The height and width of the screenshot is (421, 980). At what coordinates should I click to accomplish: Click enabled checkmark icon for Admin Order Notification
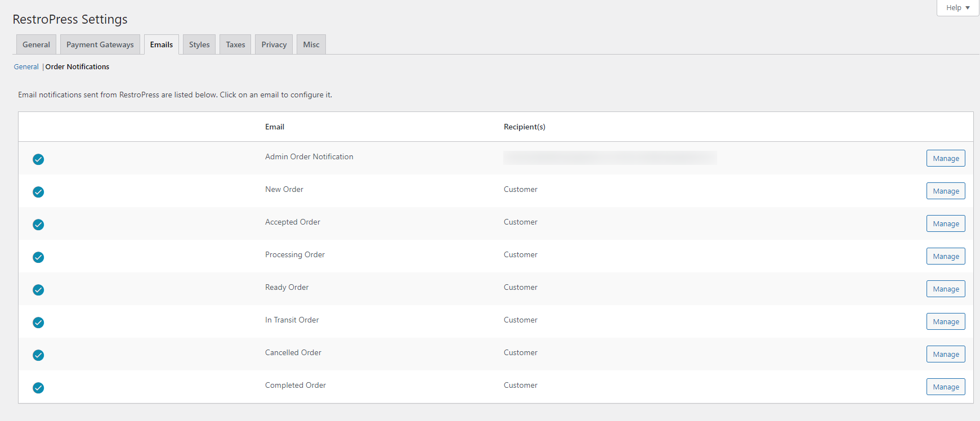pyautogui.click(x=38, y=159)
